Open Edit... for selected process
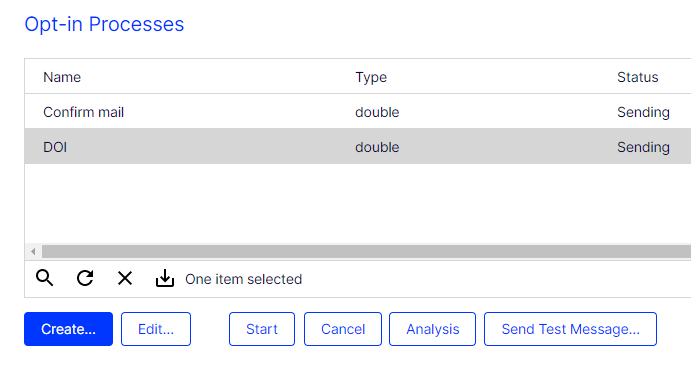691x370 pixels. (156, 329)
